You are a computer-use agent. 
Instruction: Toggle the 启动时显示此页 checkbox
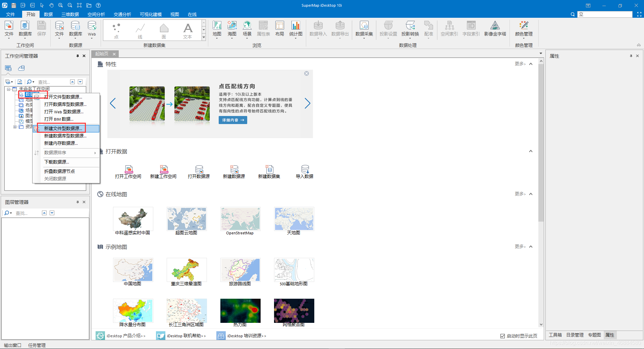click(x=502, y=336)
